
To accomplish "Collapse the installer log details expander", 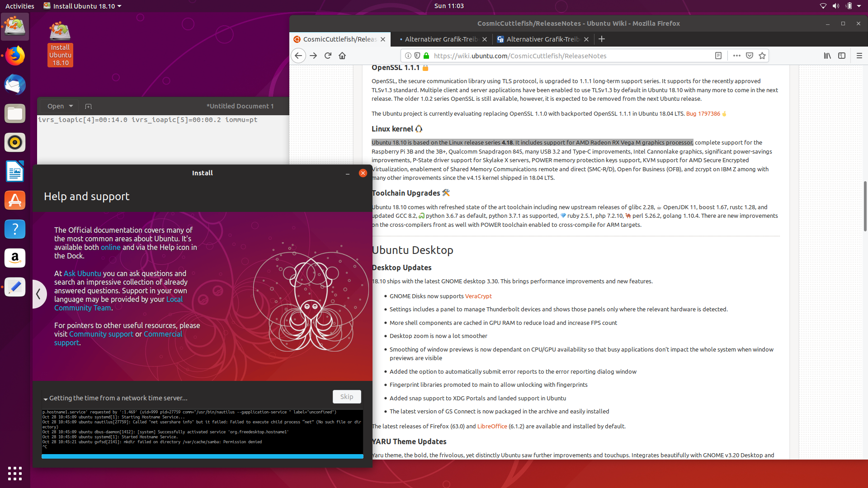I will [46, 399].
